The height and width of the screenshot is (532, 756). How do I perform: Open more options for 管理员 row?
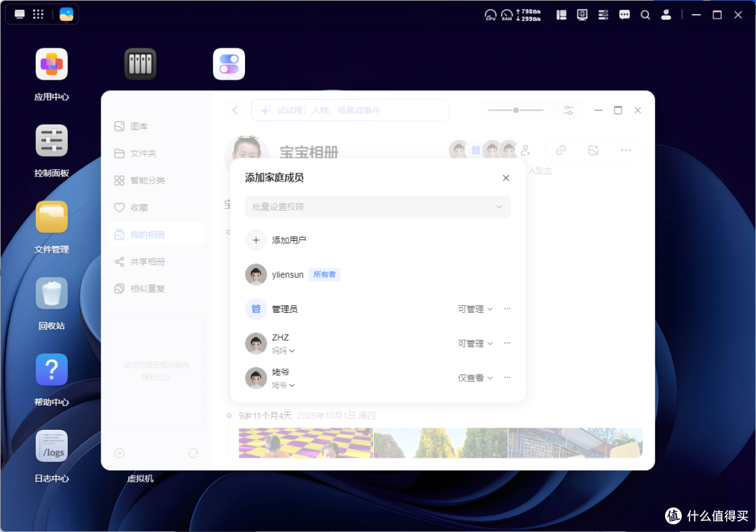pyautogui.click(x=507, y=309)
